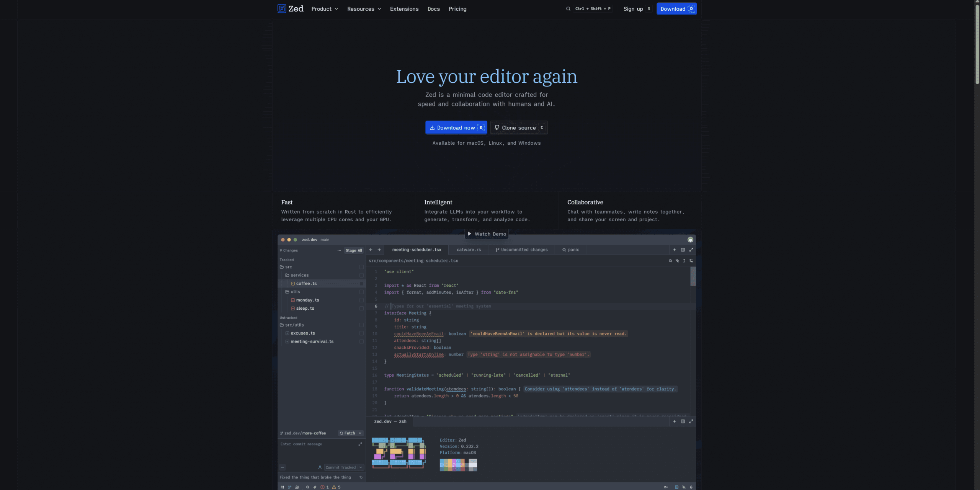Open the editor controls sliders icon
This screenshot has width=980, height=490.
[x=691, y=261]
